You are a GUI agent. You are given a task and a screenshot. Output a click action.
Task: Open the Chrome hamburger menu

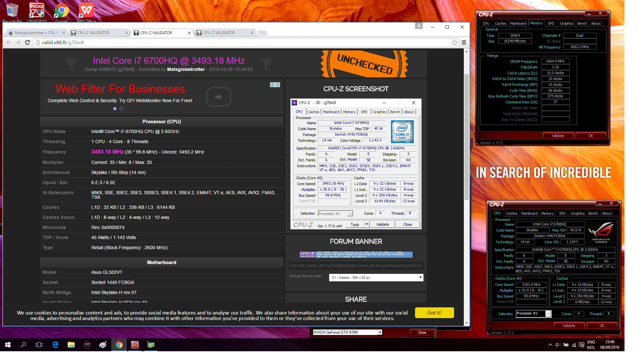pyautogui.click(x=464, y=42)
